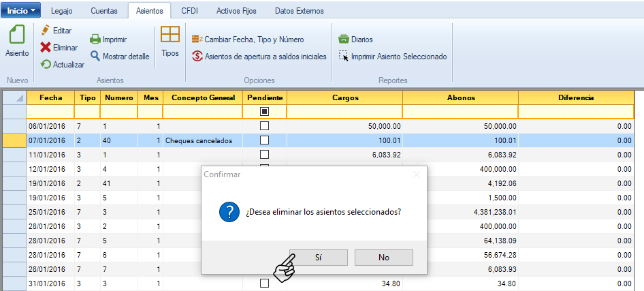Check Pendiente box for Cheques cancelados row
Viewport: 644px width, 291px height.
point(265,140)
